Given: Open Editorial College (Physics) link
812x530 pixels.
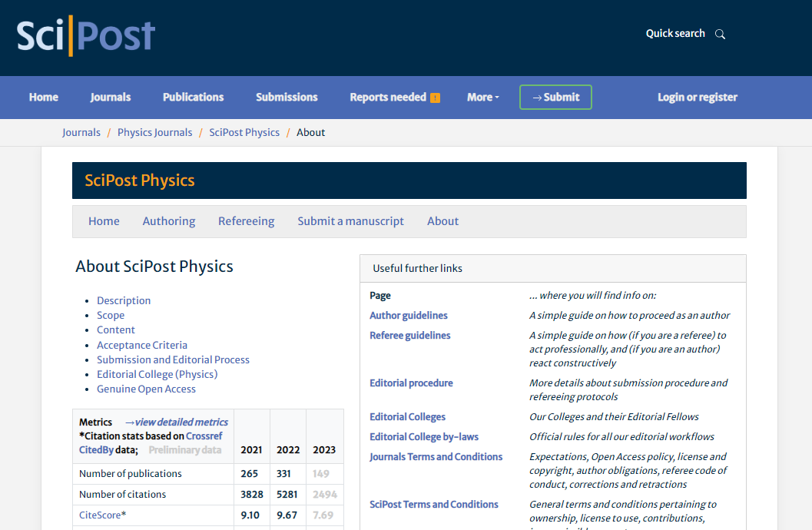Looking at the screenshot, I should pyautogui.click(x=157, y=374).
